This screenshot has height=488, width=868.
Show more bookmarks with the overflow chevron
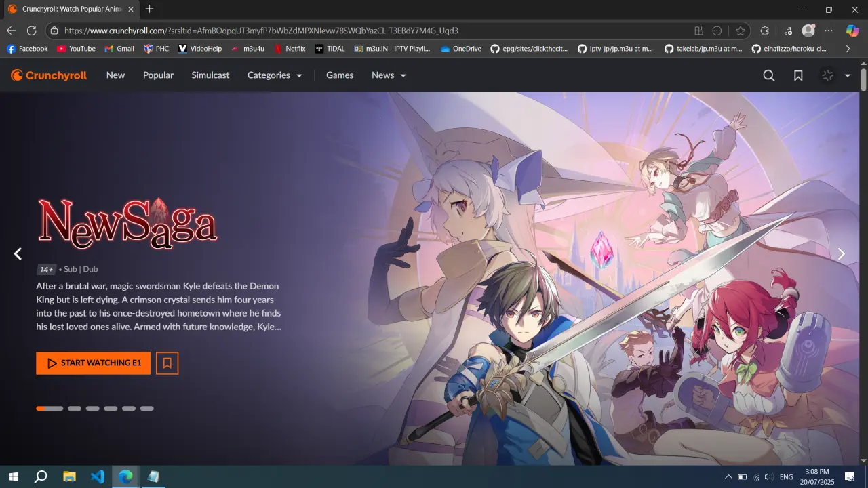pos(848,49)
